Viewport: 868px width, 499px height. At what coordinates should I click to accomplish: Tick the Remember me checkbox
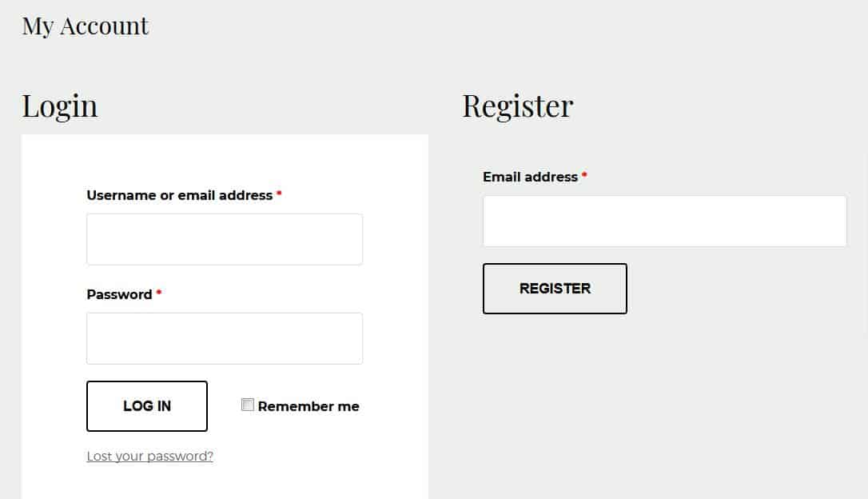(248, 405)
